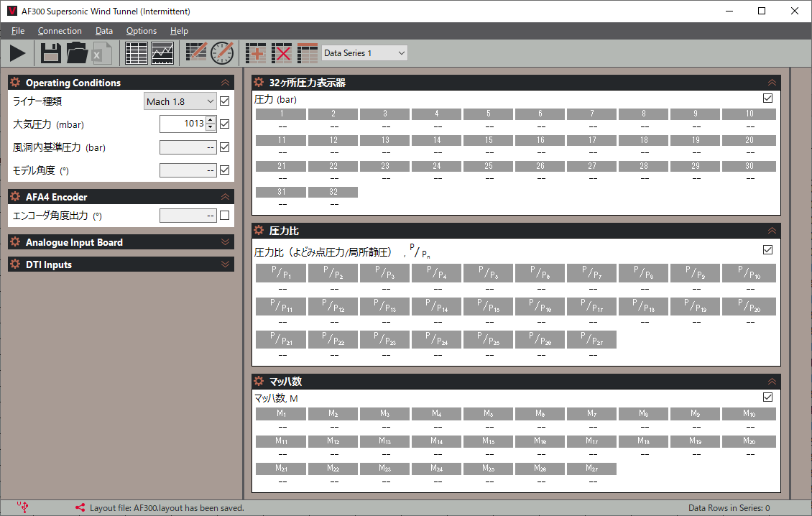Open the File menu
812x516 pixels.
(x=18, y=31)
